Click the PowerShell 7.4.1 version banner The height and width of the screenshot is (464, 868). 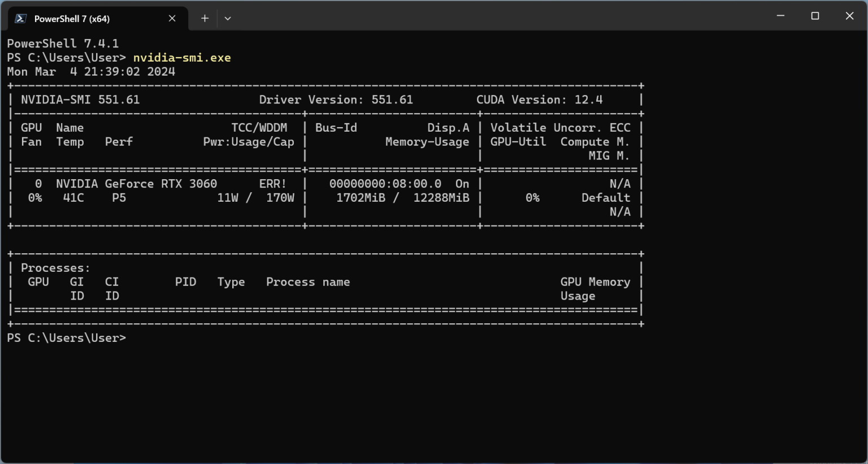pos(62,43)
